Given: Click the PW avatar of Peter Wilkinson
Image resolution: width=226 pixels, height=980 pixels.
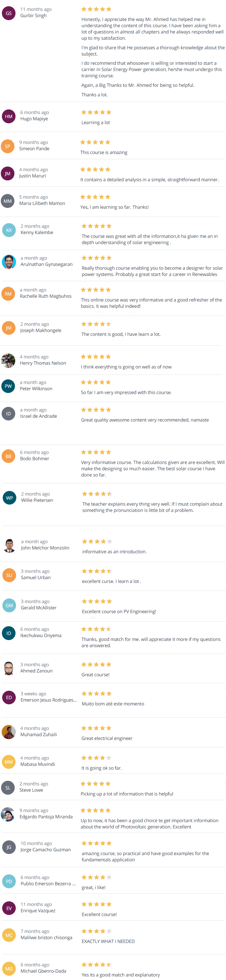Looking at the screenshot, I should pyautogui.click(x=8, y=386).
